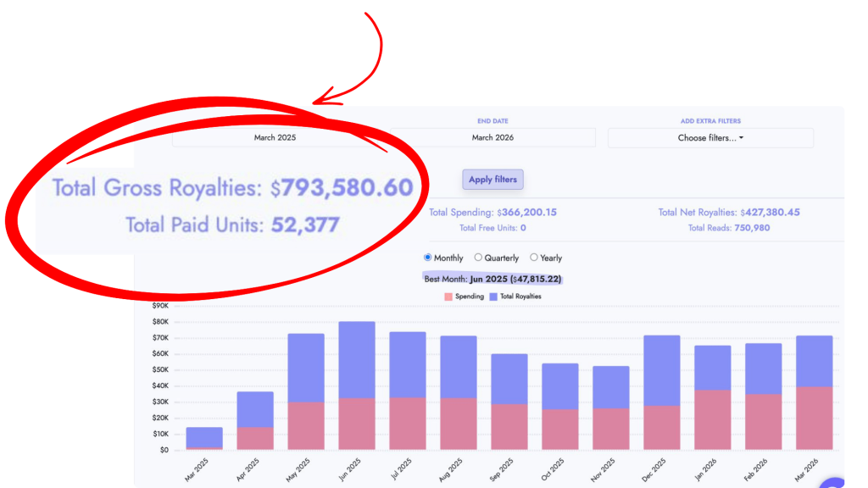Select the Dec 2025 spending bar segment

click(x=661, y=428)
